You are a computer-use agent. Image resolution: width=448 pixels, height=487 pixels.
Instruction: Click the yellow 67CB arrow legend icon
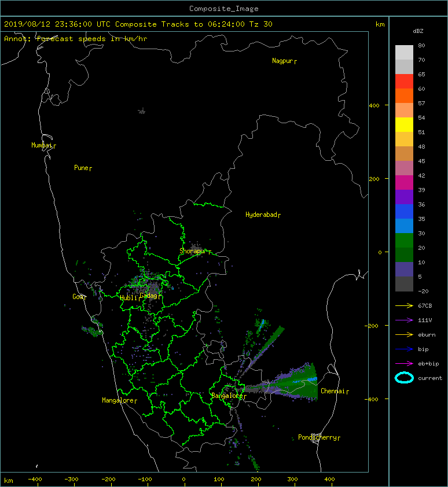[404, 305]
